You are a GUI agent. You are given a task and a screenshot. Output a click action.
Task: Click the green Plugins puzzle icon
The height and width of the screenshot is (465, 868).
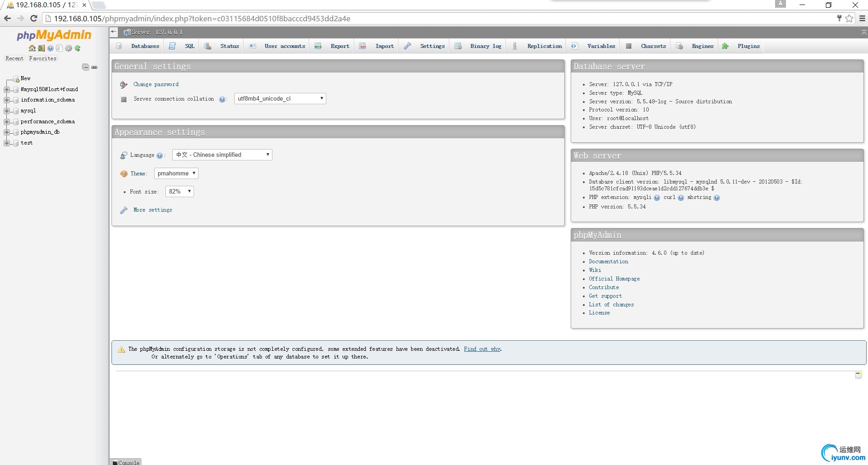pos(725,46)
